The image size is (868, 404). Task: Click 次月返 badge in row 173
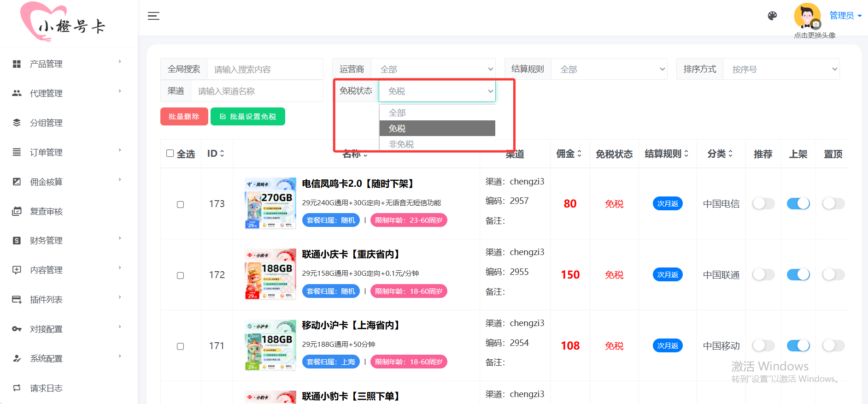click(x=668, y=203)
